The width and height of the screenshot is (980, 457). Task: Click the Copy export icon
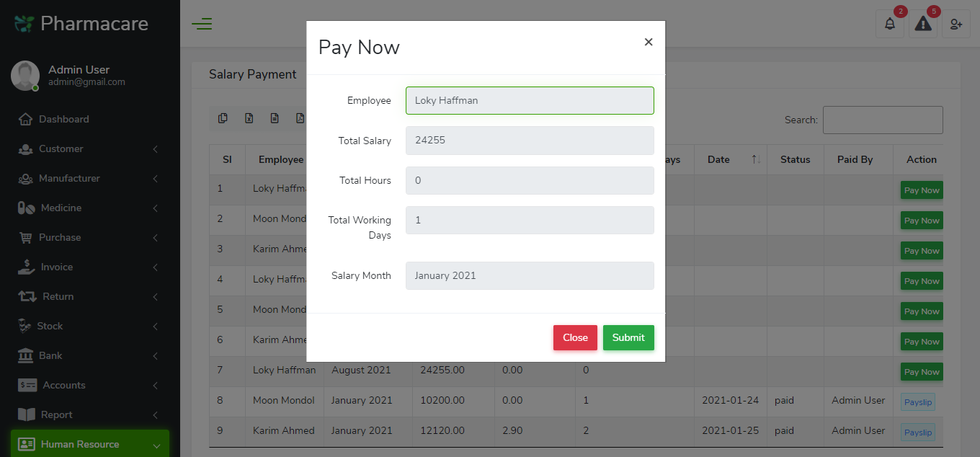[223, 117]
